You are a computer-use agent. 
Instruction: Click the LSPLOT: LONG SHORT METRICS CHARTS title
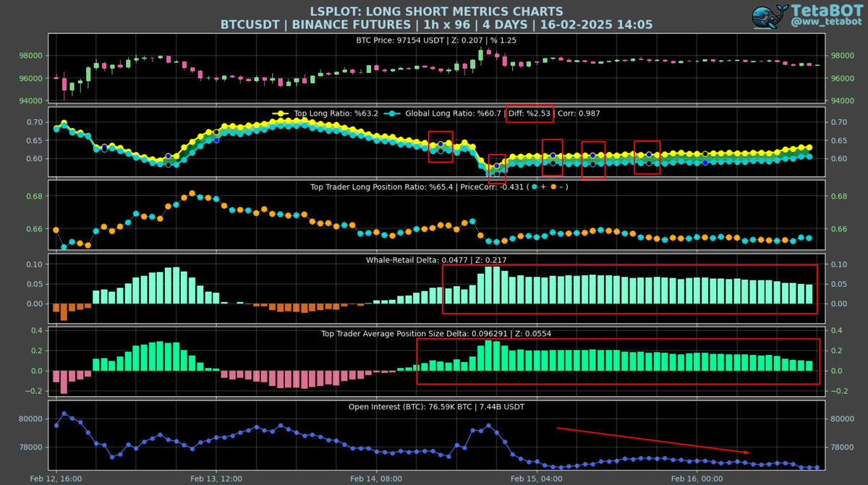434,11
